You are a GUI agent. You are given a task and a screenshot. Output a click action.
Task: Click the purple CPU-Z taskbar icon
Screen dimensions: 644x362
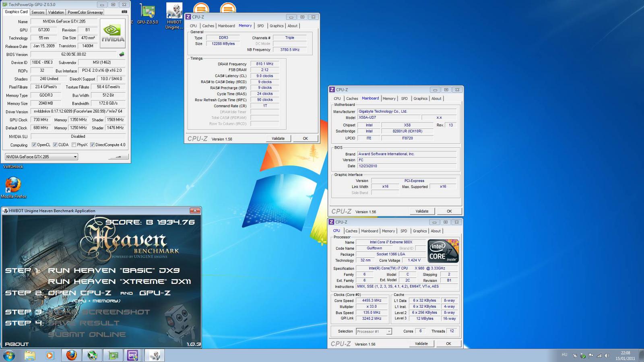(132, 355)
